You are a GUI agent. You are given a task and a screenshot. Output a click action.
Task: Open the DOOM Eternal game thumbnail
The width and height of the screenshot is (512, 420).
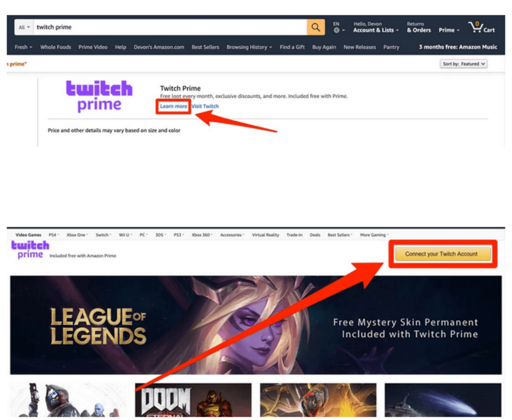(193, 400)
